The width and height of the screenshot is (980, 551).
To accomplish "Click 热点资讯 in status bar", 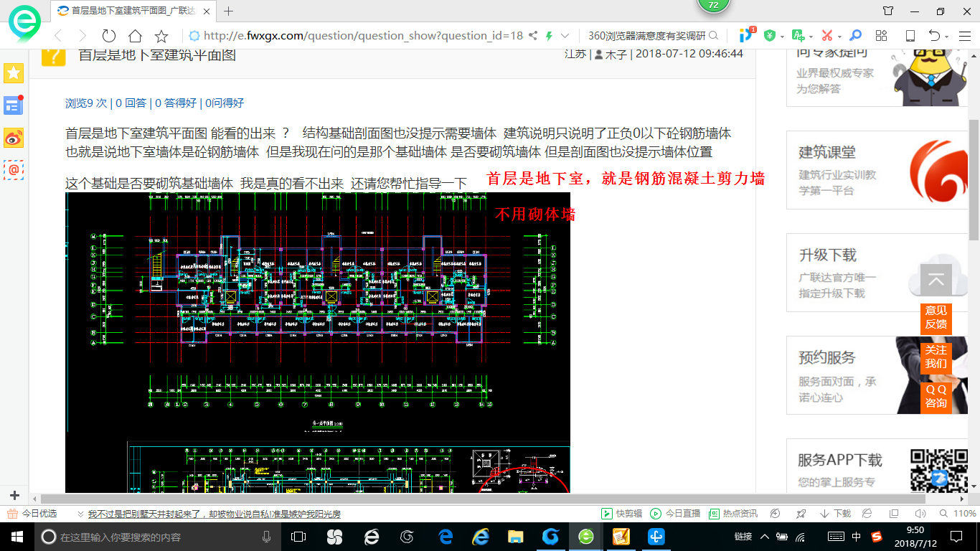I will [733, 514].
